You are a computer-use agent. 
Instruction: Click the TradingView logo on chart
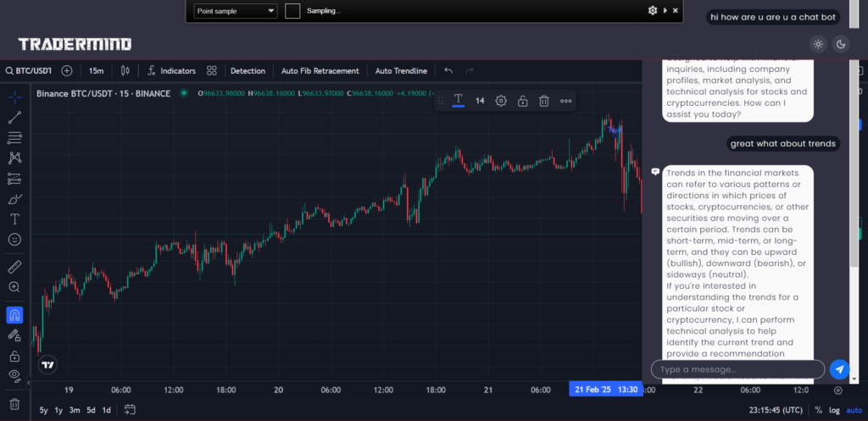(x=48, y=364)
